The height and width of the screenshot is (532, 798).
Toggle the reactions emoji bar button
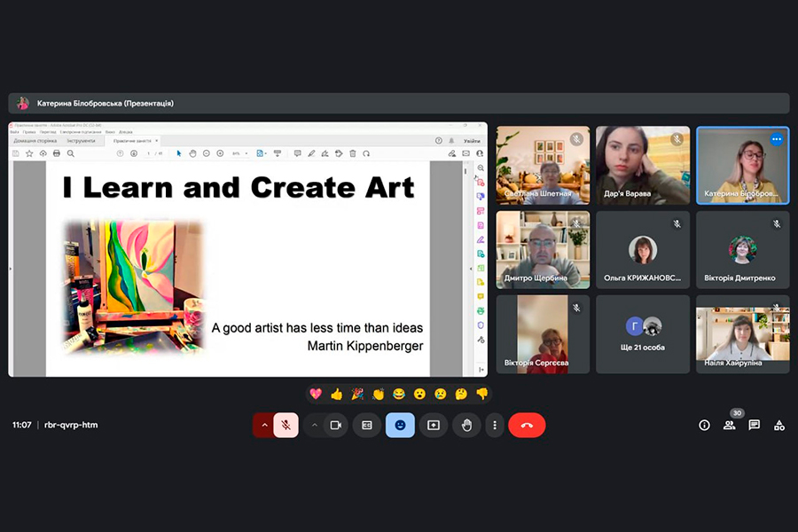pos(400,425)
